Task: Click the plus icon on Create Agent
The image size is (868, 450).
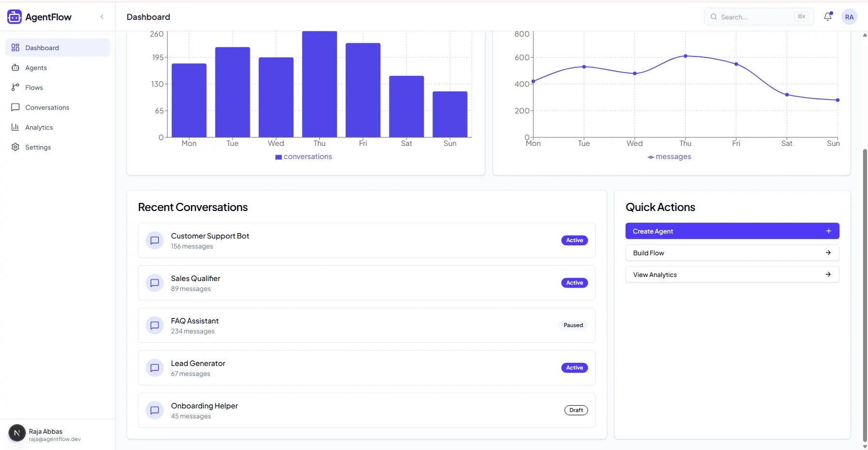Action: 828,231
